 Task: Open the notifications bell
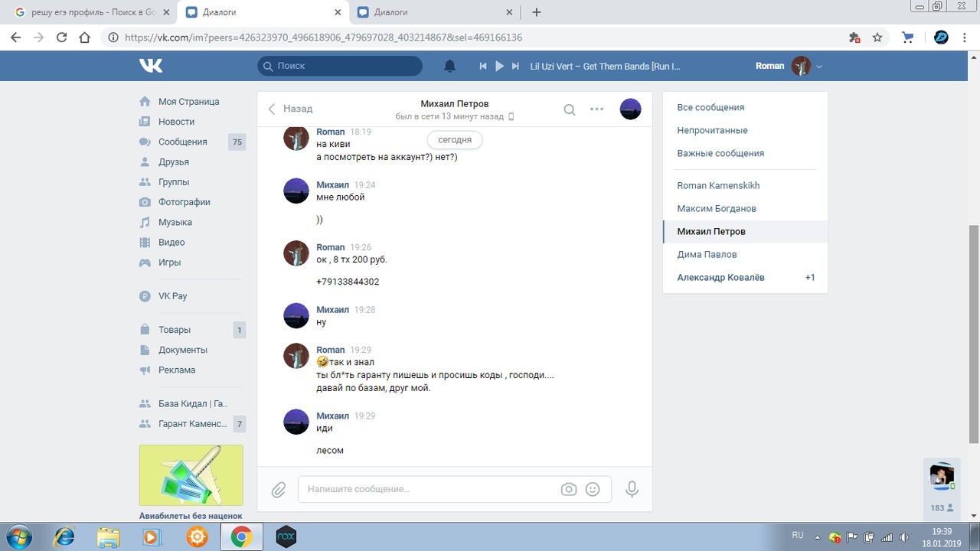tap(450, 66)
